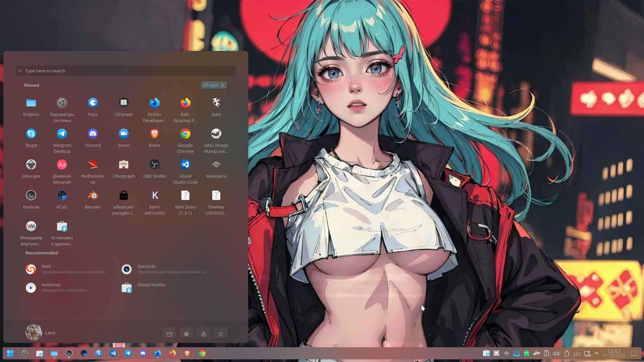Open the Dolphin file manager
The width and height of the screenshot is (644, 362).
[31, 103]
